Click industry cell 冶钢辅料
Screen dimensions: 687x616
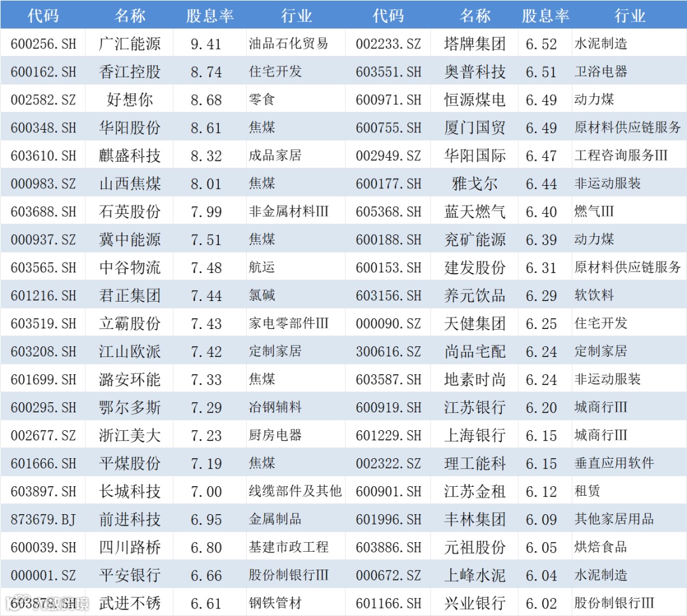click(x=275, y=407)
